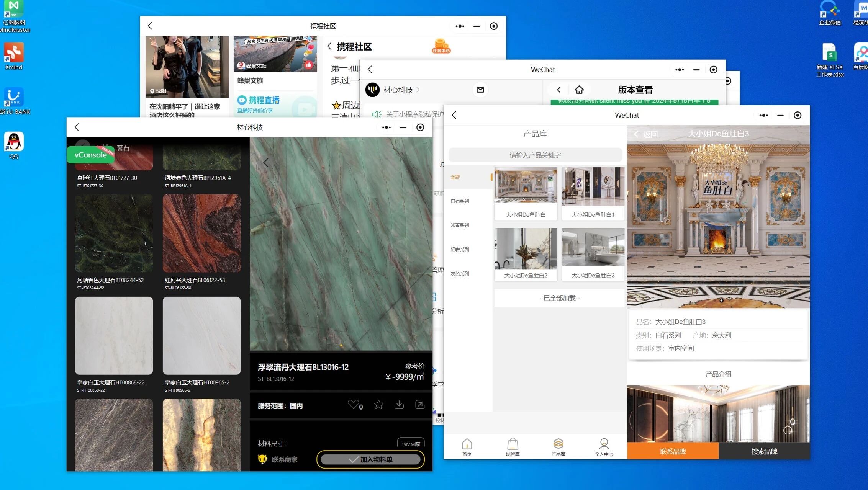Click the star favorite icon
This screenshot has width=868, height=490.
(378, 405)
